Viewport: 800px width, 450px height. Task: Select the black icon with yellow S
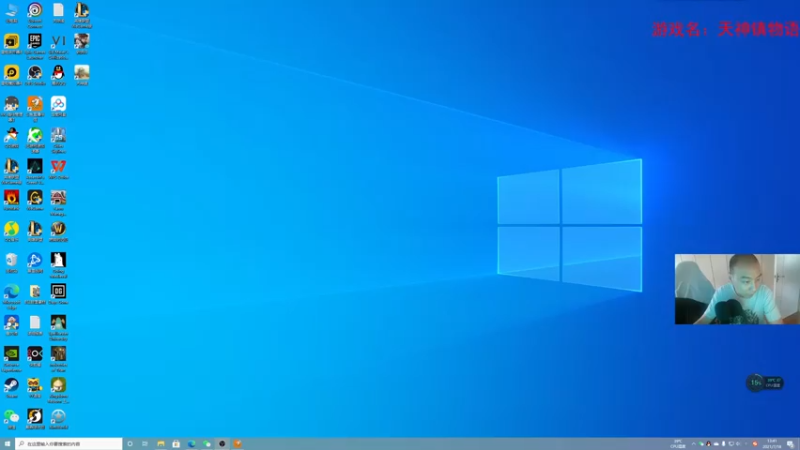point(35,418)
